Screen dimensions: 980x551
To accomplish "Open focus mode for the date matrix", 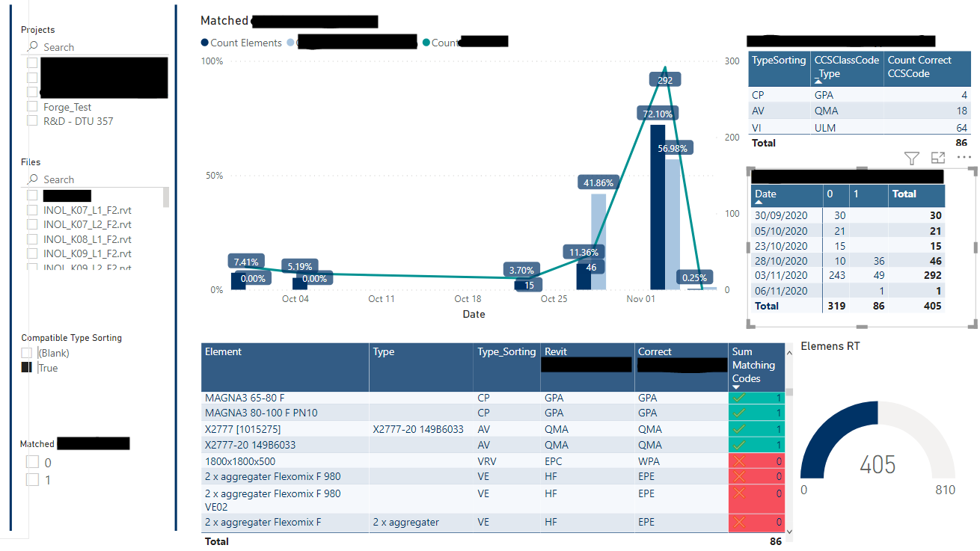I will pos(938,158).
